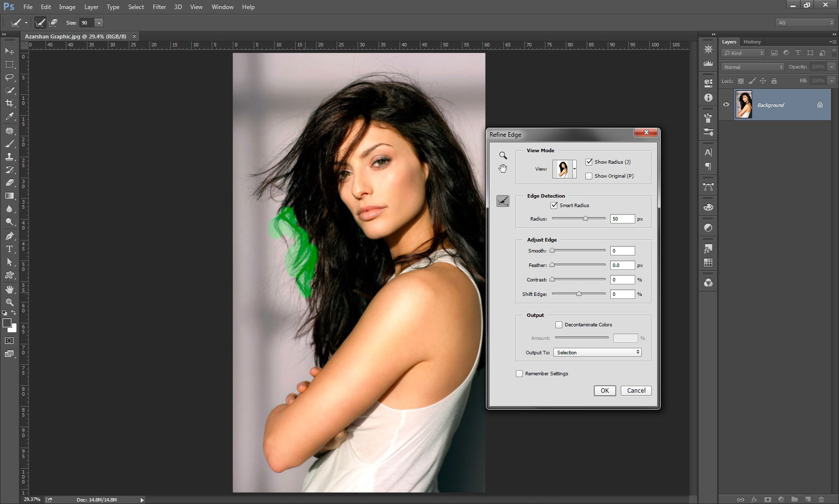The image size is (839, 504).
Task: Select the Lasso tool
Action: (9, 77)
